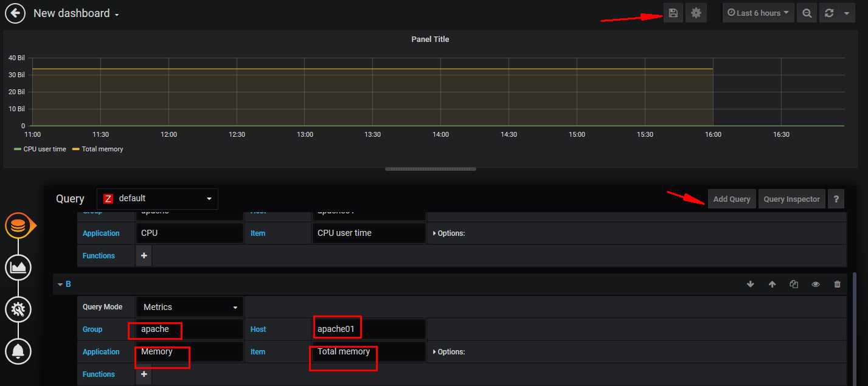868x386 pixels.
Task: Open the New dashboard title dropdown
Action: pos(76,13)
